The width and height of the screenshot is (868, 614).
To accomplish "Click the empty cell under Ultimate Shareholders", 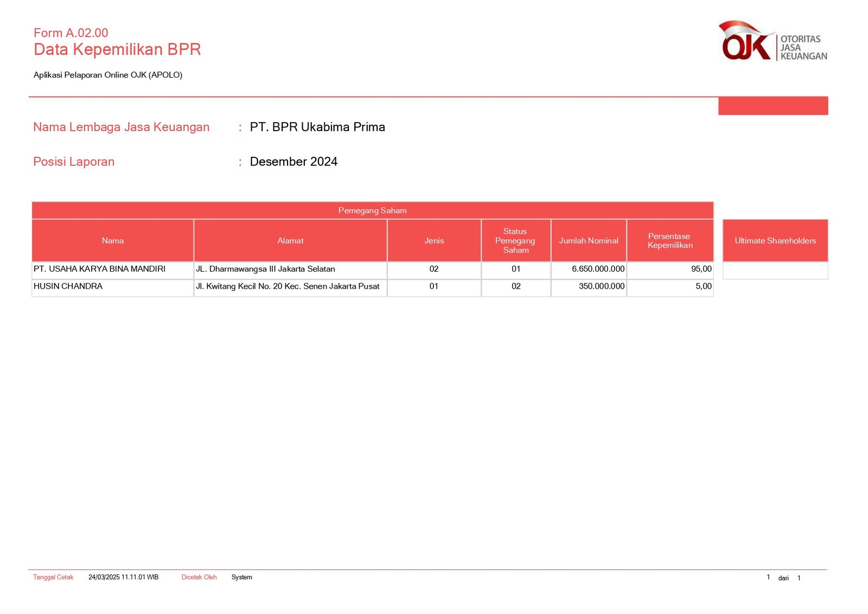I will click(775, 270).
